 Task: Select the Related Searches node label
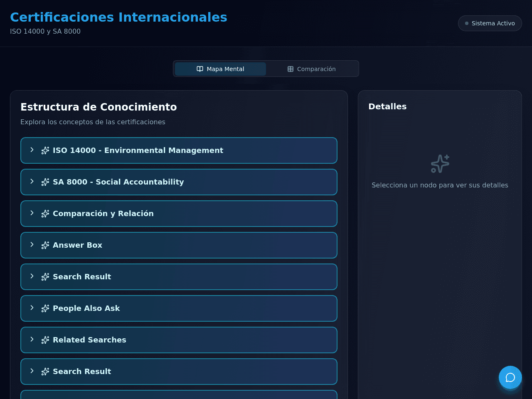pyautogui.click(x=89, y=340)
